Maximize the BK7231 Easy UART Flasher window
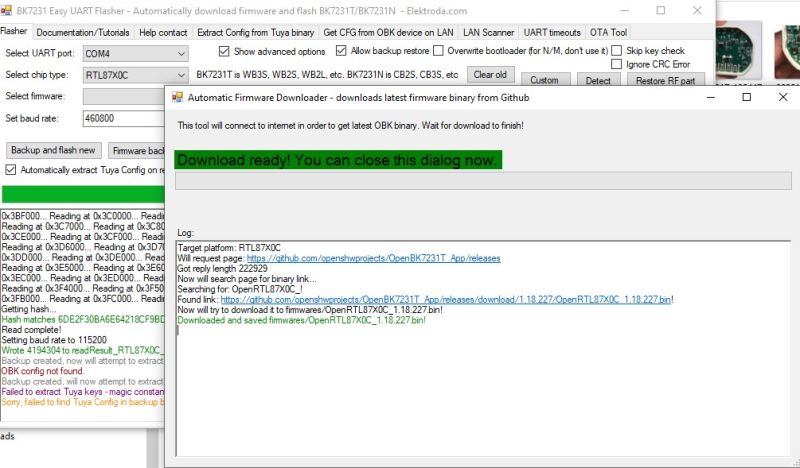Screen dimensions: 800x468 click(x=661, y=10)
